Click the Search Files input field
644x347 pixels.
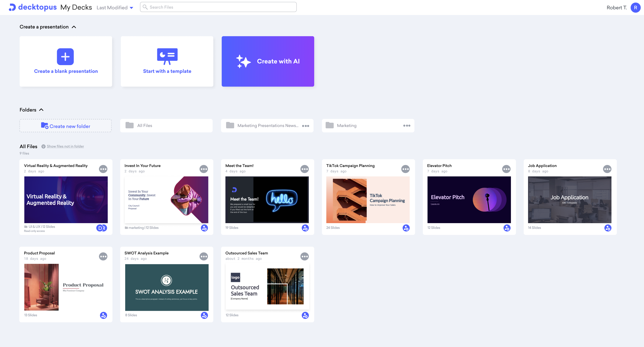point(218,7)
